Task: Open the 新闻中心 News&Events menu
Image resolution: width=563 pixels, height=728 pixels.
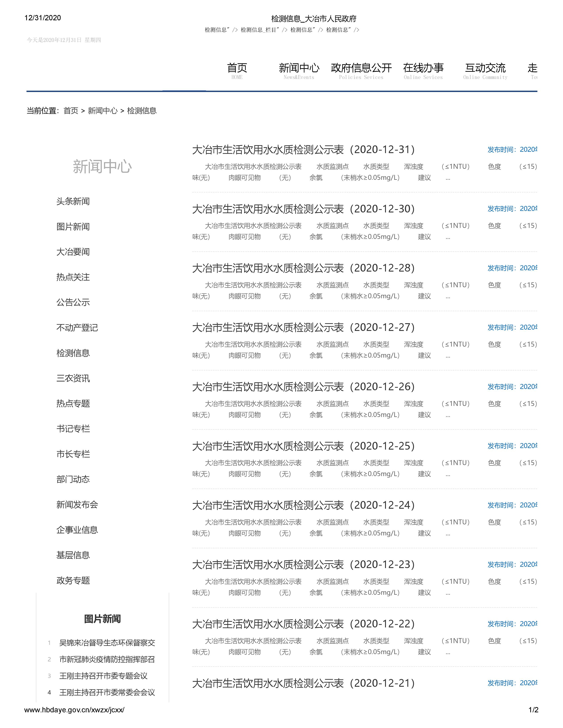Action: [x=299, y=68]
